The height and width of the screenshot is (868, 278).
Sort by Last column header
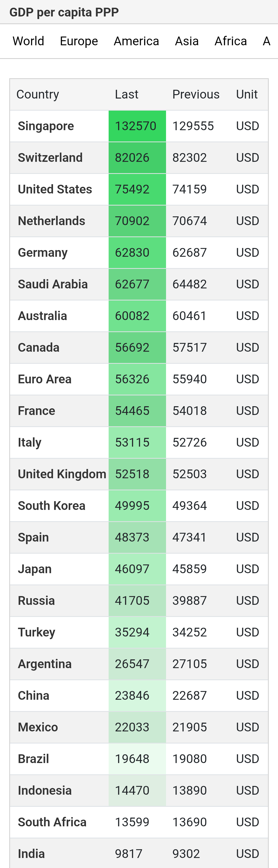[127, 94]
